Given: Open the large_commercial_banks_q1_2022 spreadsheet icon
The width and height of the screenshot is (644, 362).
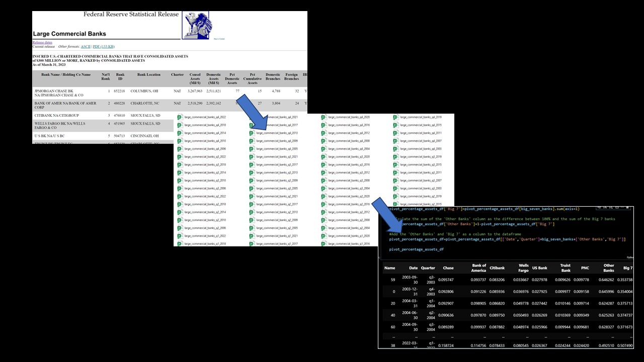Looking at the screenshot, I should click(181, 235).
